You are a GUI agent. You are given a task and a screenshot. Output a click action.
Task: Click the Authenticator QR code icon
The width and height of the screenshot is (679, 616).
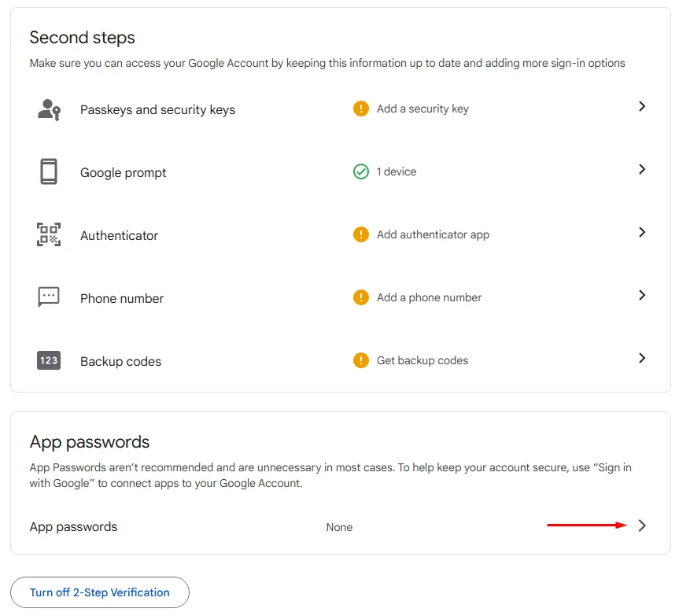49,234
